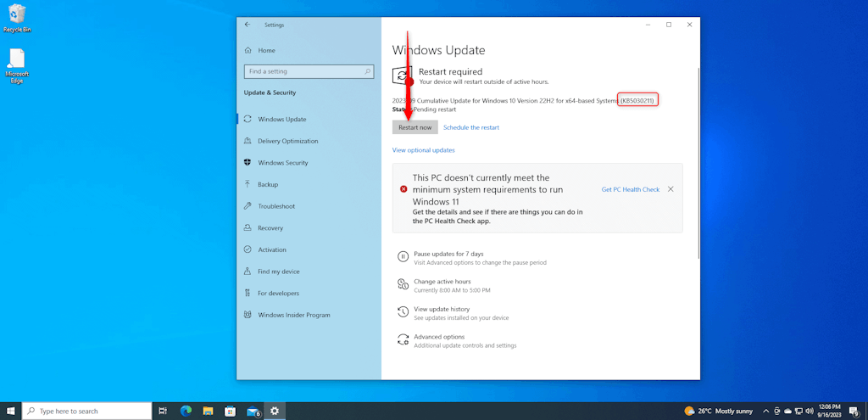Viewport: 868px width, 420px height.
Task: Open the Windows Start menu
Action: coord(10,412)
